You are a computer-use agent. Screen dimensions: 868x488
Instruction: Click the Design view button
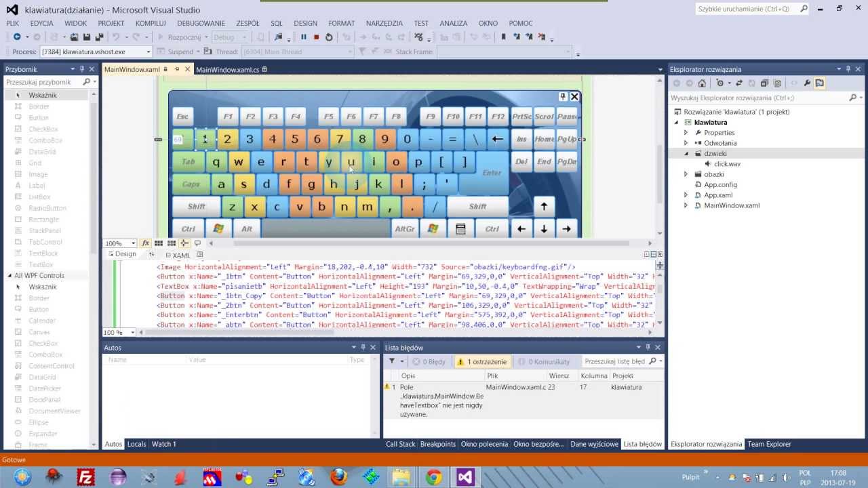[x=121, y=254]
